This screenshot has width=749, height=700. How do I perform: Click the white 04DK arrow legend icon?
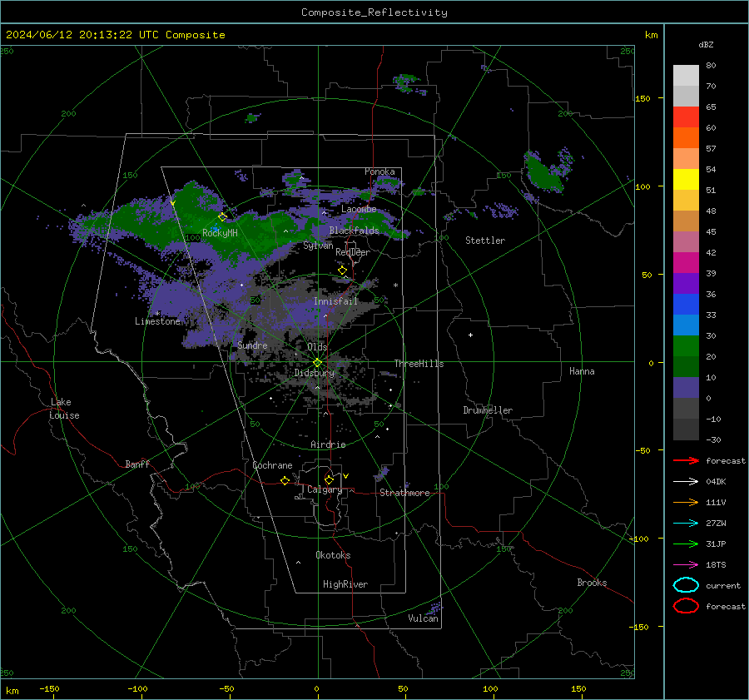pos(686,481)
